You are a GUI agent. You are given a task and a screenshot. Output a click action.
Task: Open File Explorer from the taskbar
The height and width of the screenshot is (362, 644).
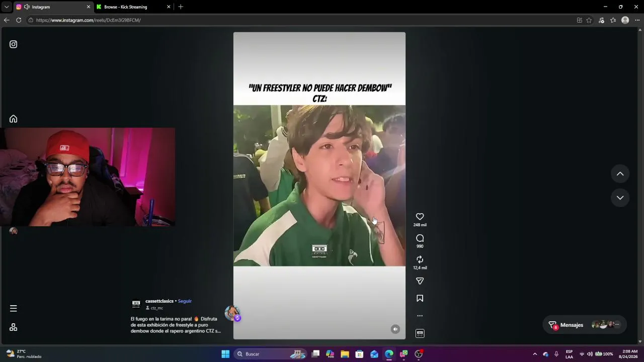coord(345,354)
